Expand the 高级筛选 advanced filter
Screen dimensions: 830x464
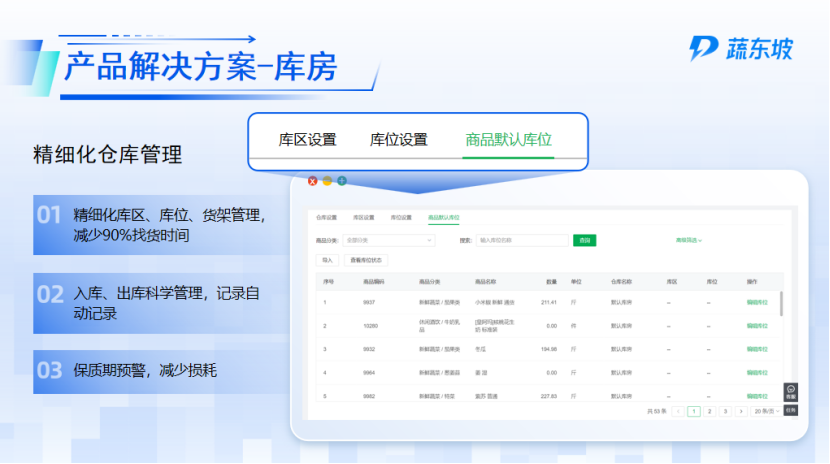coord(689,240)
